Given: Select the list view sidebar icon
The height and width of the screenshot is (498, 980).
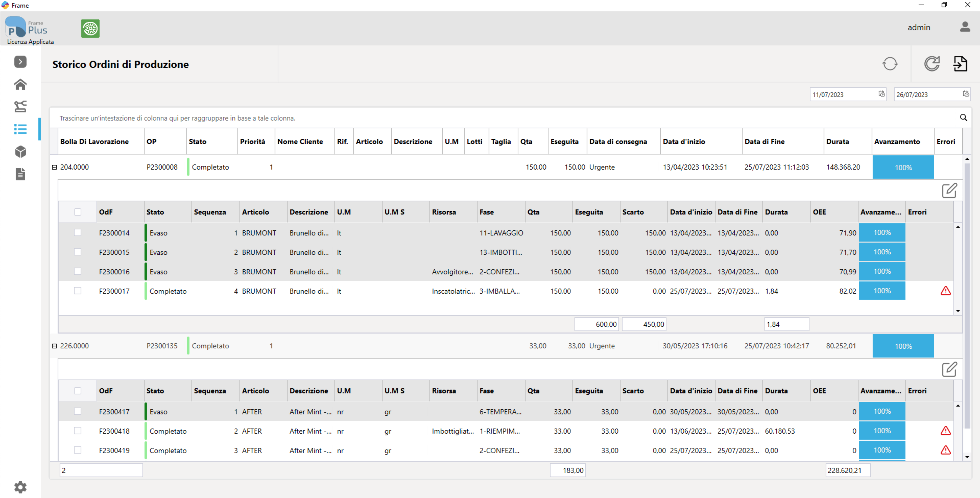Looking at the screenshot, I should click(x=20, y=129).
